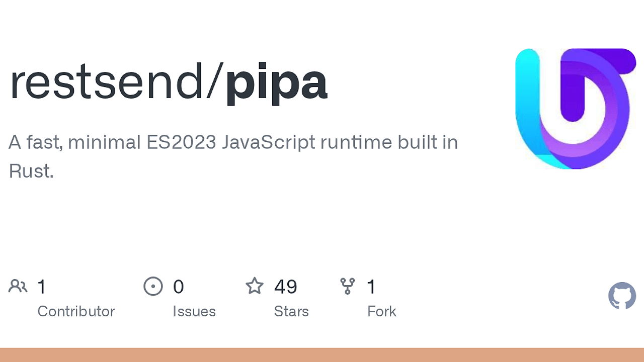The height and width of the screenshot is (362, 644).
Task: Select the Contributor label
Action: point(76,311)
